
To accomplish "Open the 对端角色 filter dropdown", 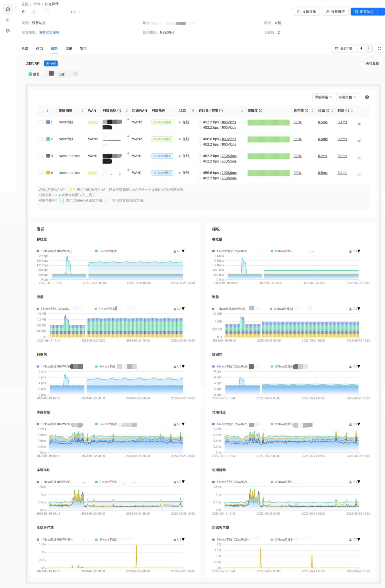I will coord(347,97).
